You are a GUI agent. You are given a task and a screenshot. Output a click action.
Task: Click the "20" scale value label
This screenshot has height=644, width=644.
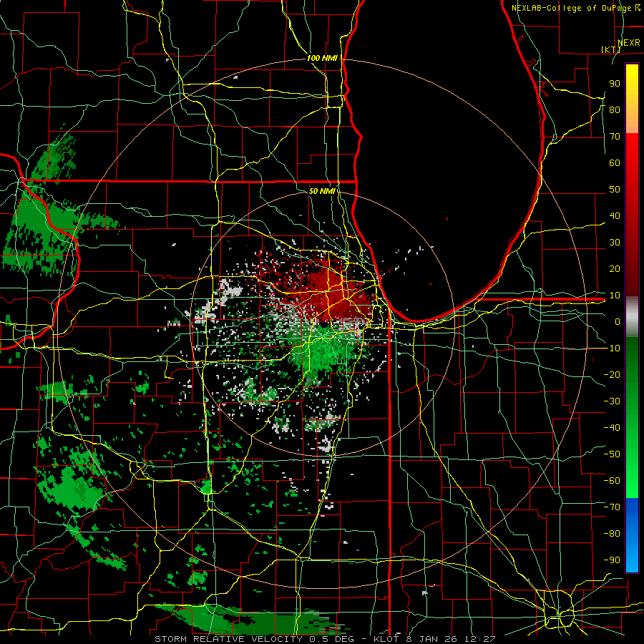(x=615, y=268)
